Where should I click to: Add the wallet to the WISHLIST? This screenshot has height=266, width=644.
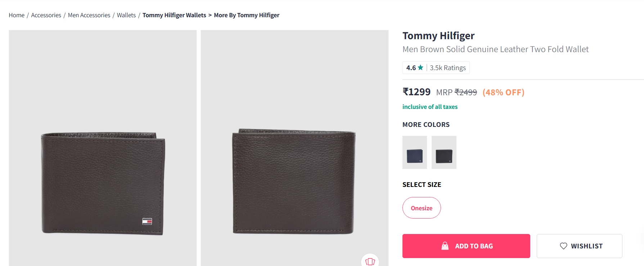579,246
